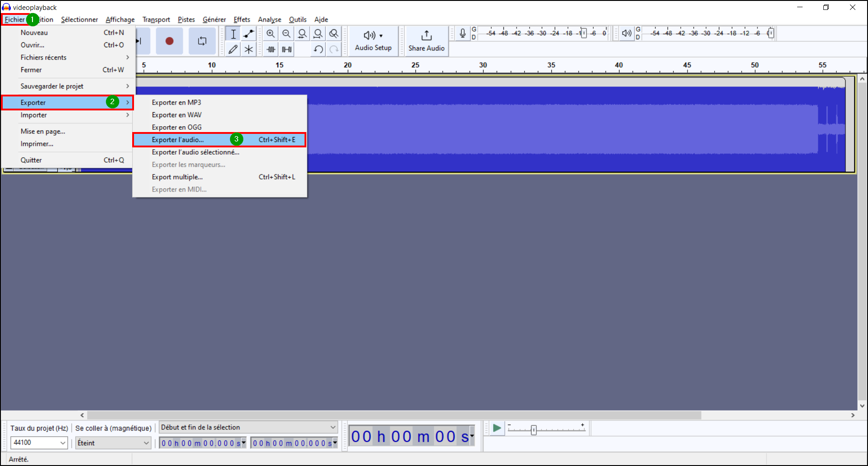Click the Zoom In magnifier

click(271, 34)
